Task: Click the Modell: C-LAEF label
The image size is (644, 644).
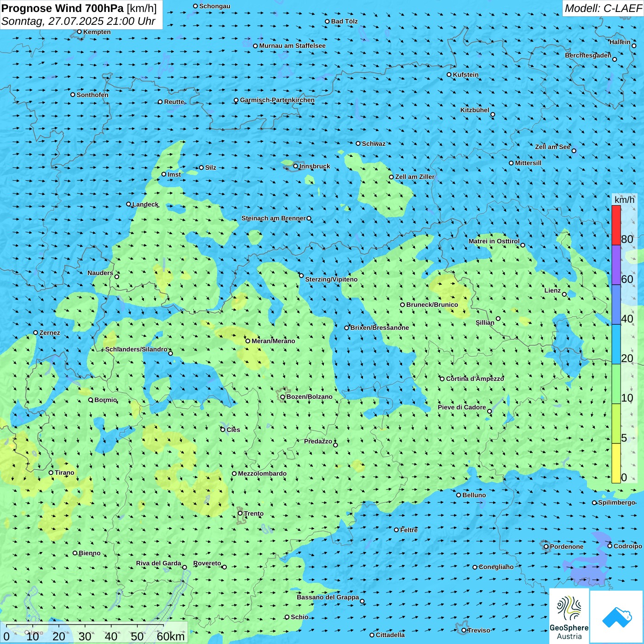Action: point(603,8)
